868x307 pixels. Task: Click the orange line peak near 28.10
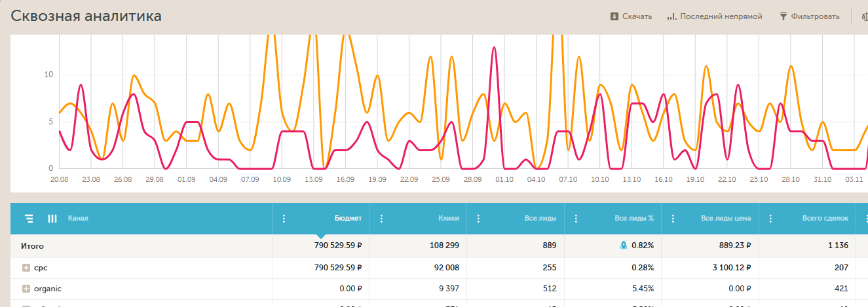pyautogui.click(x=791, y=66)
